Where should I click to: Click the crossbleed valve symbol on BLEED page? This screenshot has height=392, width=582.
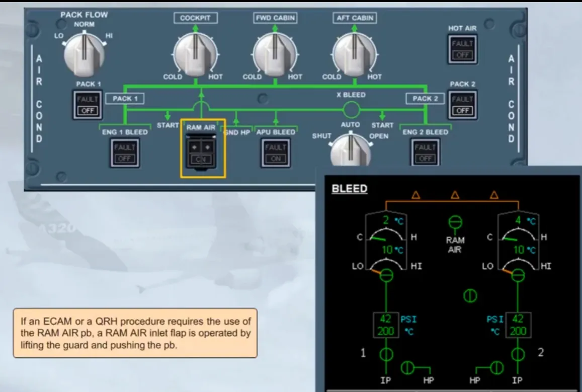coord(470,296)
